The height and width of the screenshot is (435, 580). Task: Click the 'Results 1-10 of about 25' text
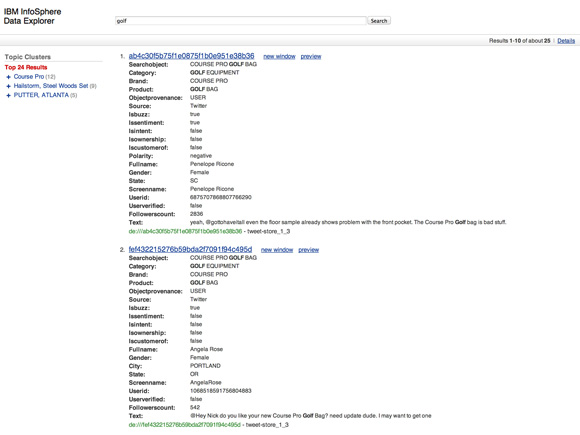tap(520, 41)
